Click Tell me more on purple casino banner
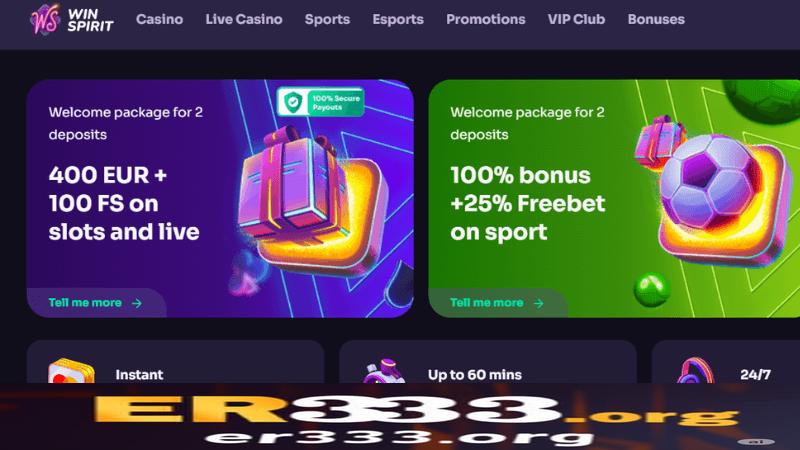 coord(85,303)
